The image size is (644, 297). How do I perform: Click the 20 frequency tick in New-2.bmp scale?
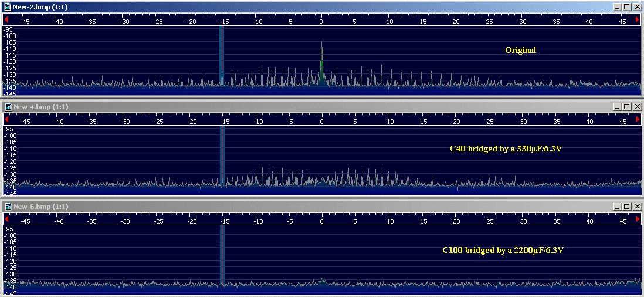click(456, 22)
